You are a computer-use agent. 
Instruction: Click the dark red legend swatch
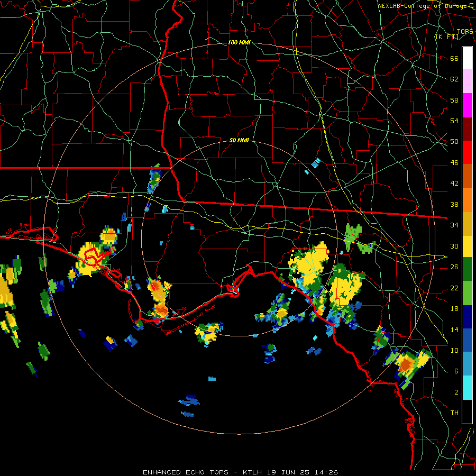point(467,129)
